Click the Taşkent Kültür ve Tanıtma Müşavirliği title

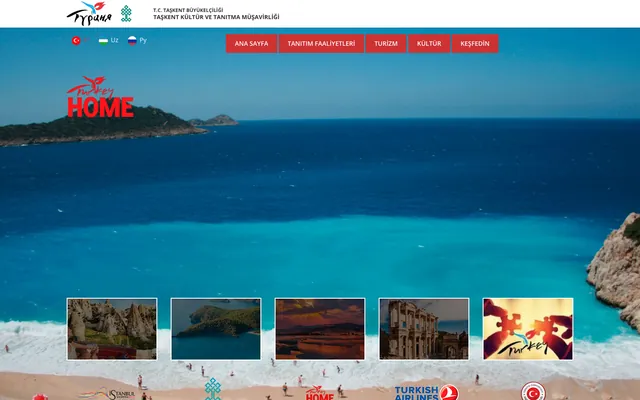[x=216, y=17]
